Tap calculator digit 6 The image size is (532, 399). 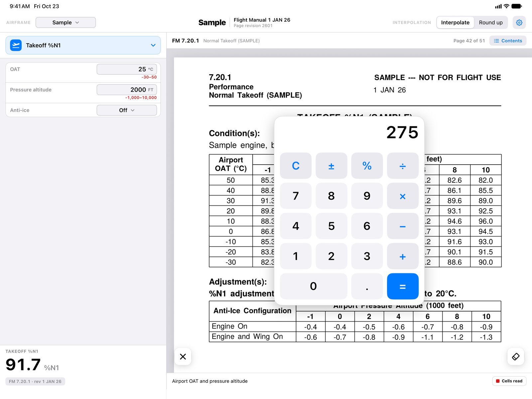[367, 226]
